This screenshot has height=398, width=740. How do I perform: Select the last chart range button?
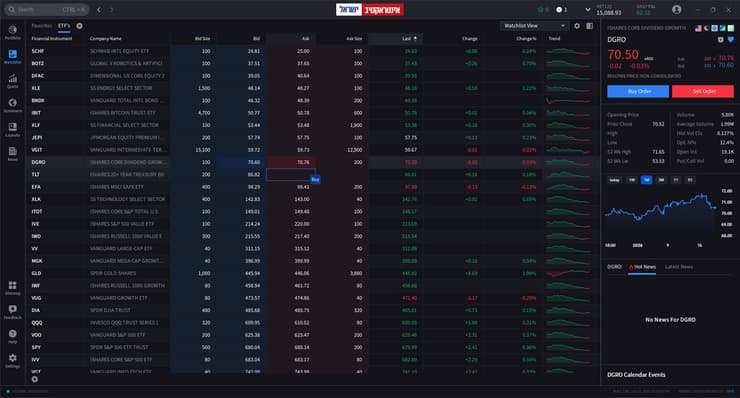tap(690, 180)
